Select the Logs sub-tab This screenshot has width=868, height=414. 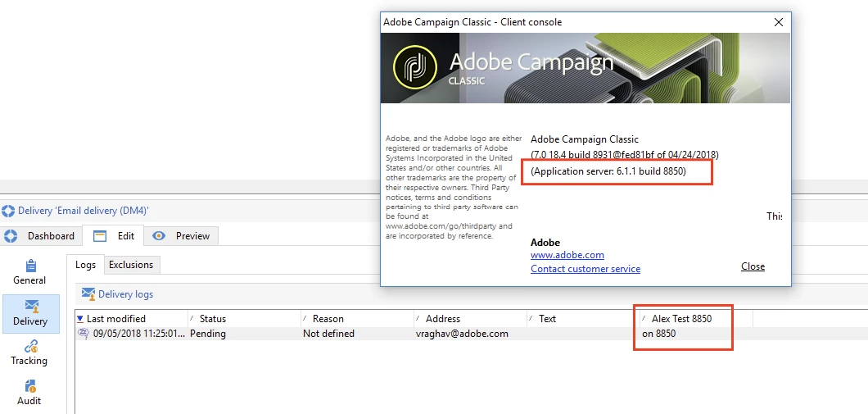(86, 264)
